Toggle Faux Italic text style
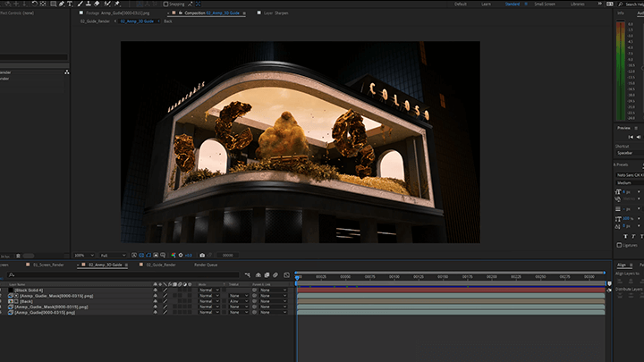Viewport: 644px width, 362px height. [x=633, y=236]
